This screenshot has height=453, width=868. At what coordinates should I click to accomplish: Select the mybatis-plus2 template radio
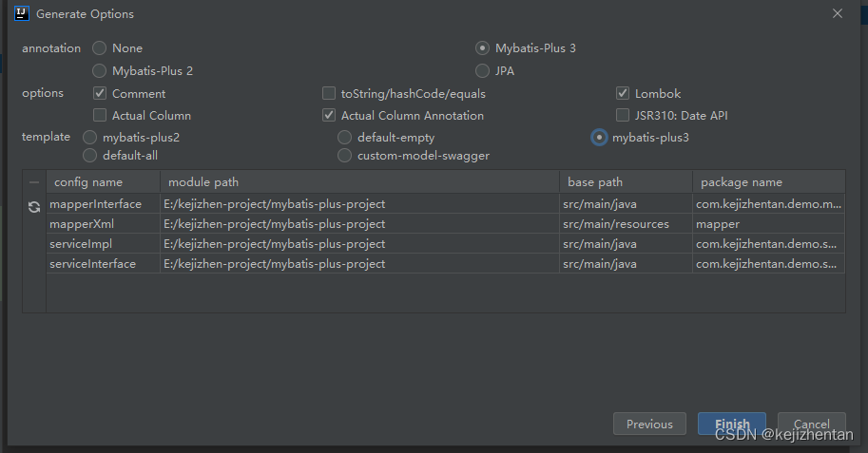pyautogui.click(x=89, y=137)
